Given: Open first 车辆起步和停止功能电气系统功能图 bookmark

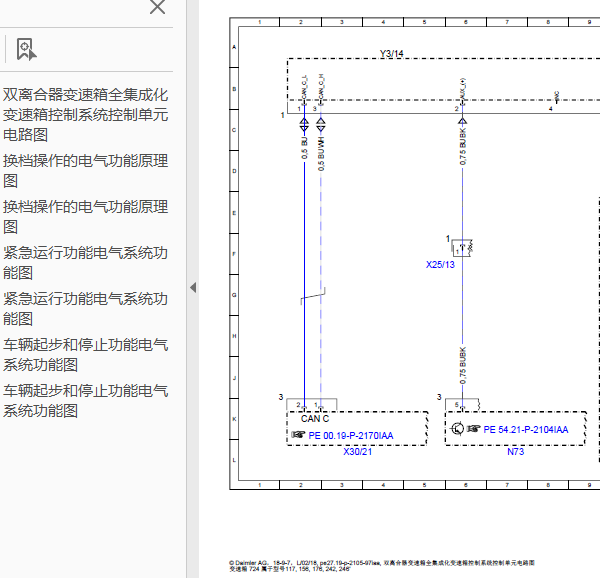Looking at the screenshot, I should 85,355.
